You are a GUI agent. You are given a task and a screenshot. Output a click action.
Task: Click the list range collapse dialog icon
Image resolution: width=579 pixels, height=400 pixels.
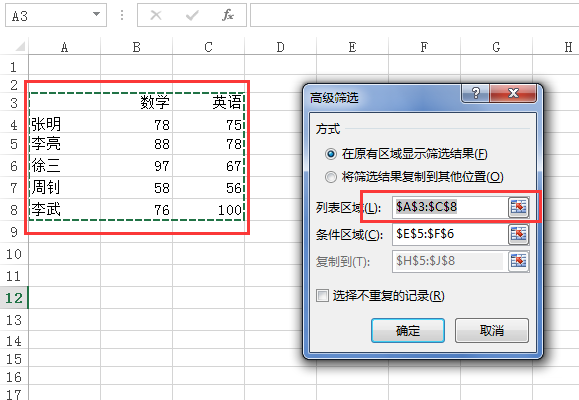[518, 207]
